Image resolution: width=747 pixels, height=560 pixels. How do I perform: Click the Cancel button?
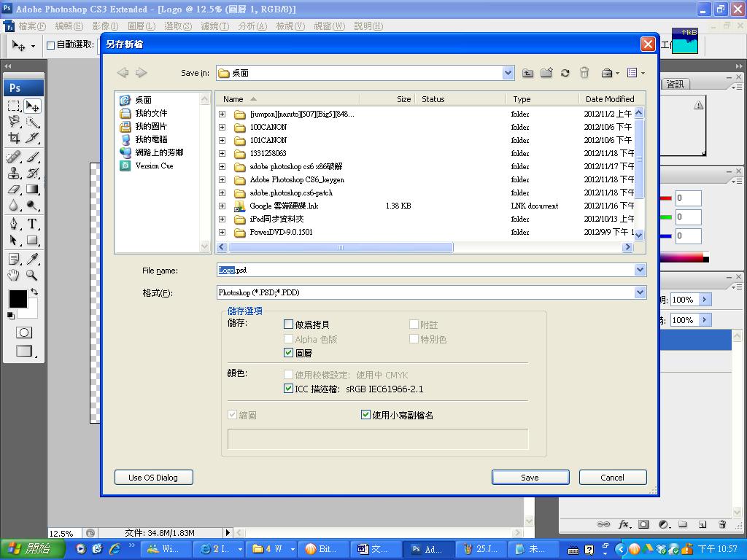pyautogui.click(x=613, y=477)
